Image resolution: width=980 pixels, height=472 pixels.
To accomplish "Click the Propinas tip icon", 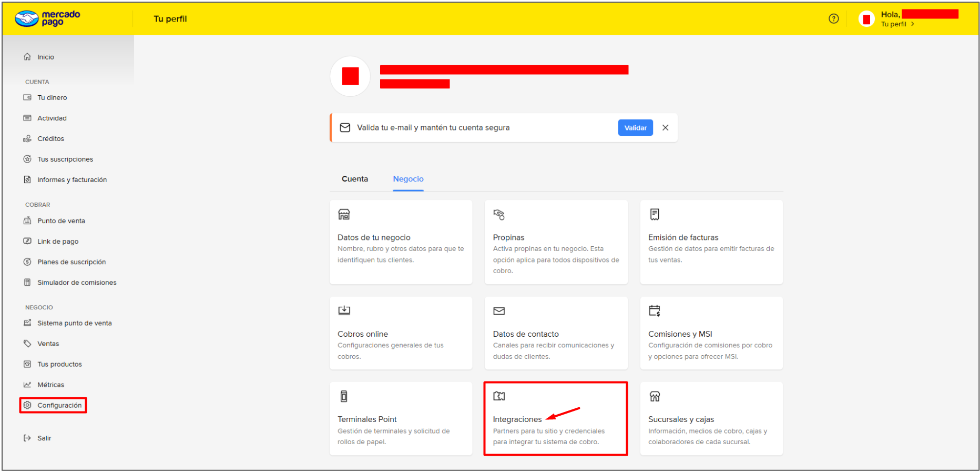I will point(499,214).
